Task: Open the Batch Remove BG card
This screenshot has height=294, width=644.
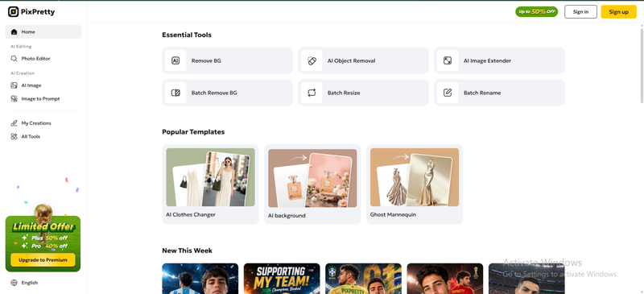Action: (227, 93)
